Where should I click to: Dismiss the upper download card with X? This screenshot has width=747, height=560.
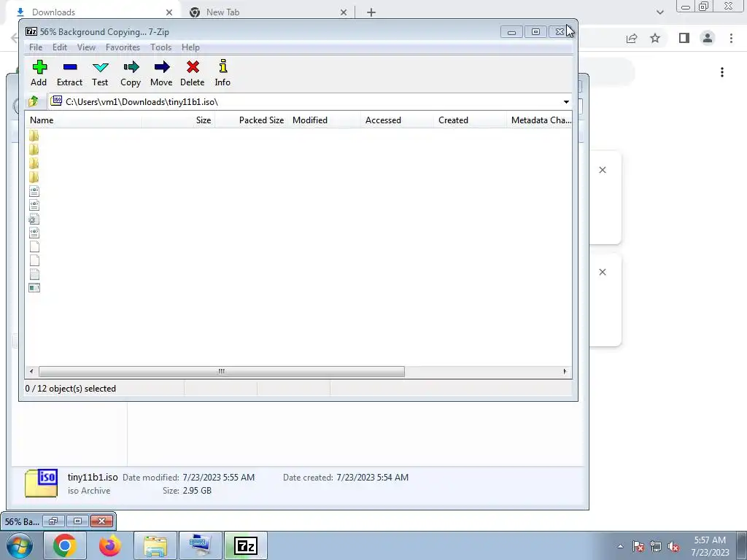pyautogui.click(x=603, y=170)
